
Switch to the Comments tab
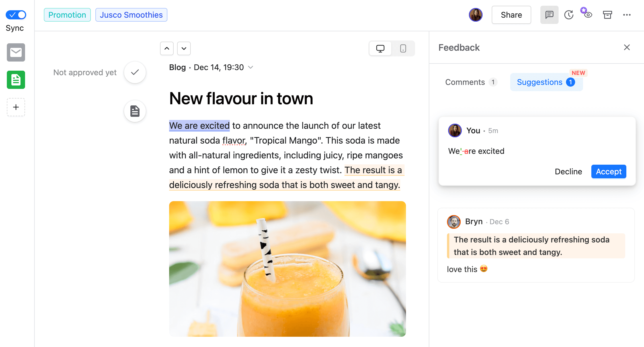click(465, 81)
